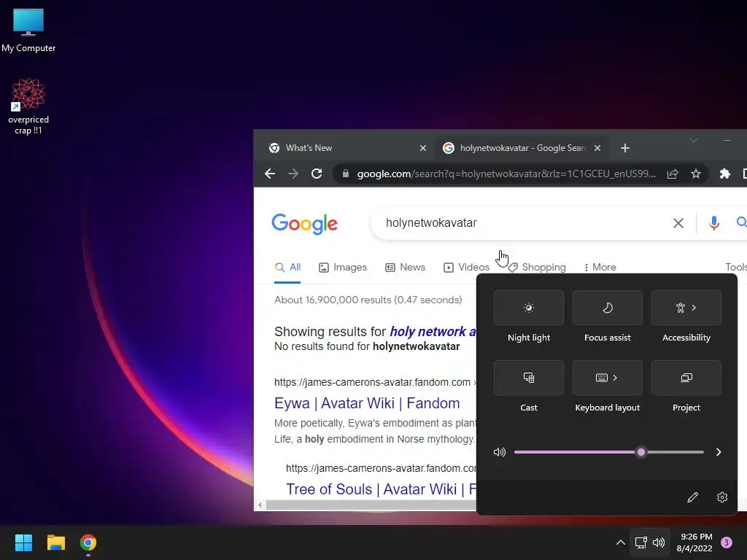Show hidden tray icons chevron
The height and width of the screenshot is (560, 747).
(620, 542)
